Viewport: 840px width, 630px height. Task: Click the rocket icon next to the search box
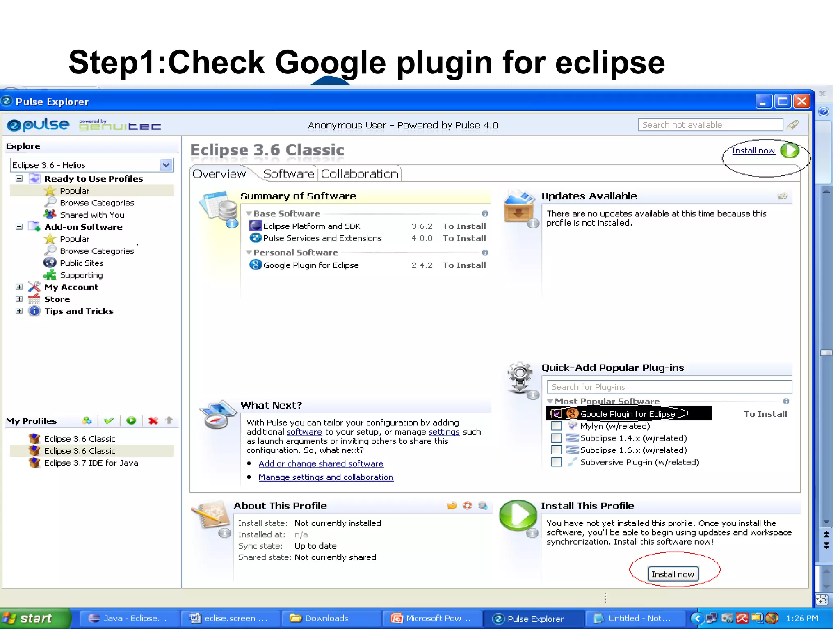pos(793,125)
